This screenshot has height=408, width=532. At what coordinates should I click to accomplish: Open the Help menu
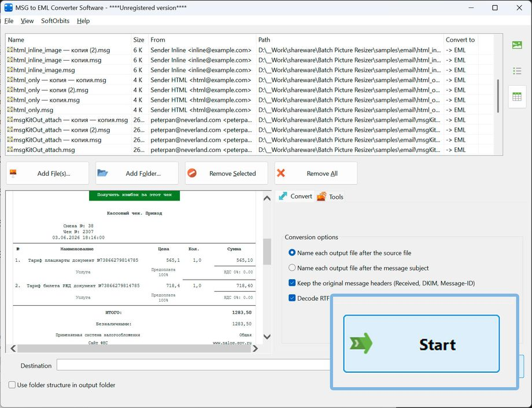83,21
